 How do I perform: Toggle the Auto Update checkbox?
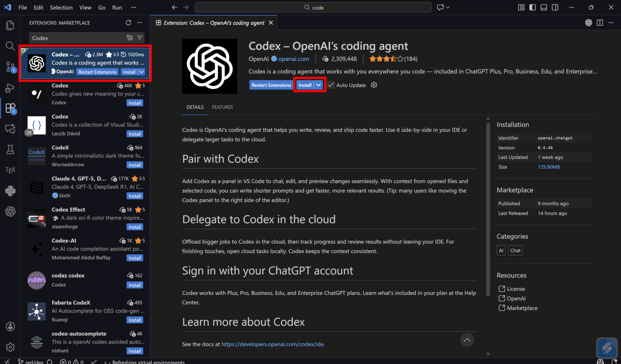pos(331,85)
